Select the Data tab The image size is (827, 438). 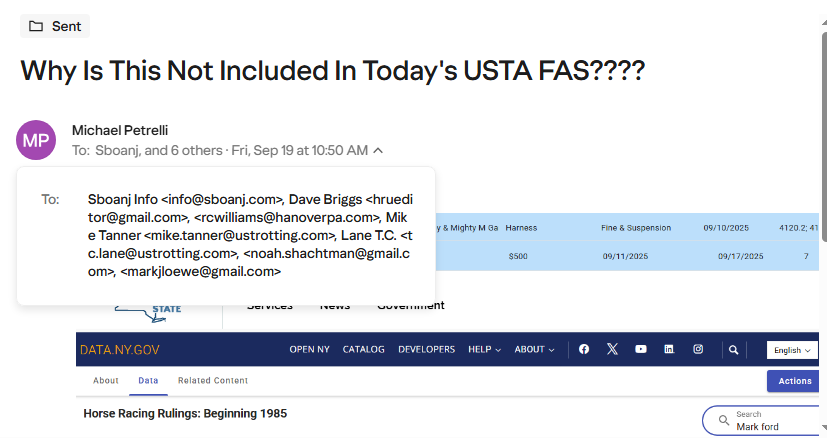click(148, 381)
